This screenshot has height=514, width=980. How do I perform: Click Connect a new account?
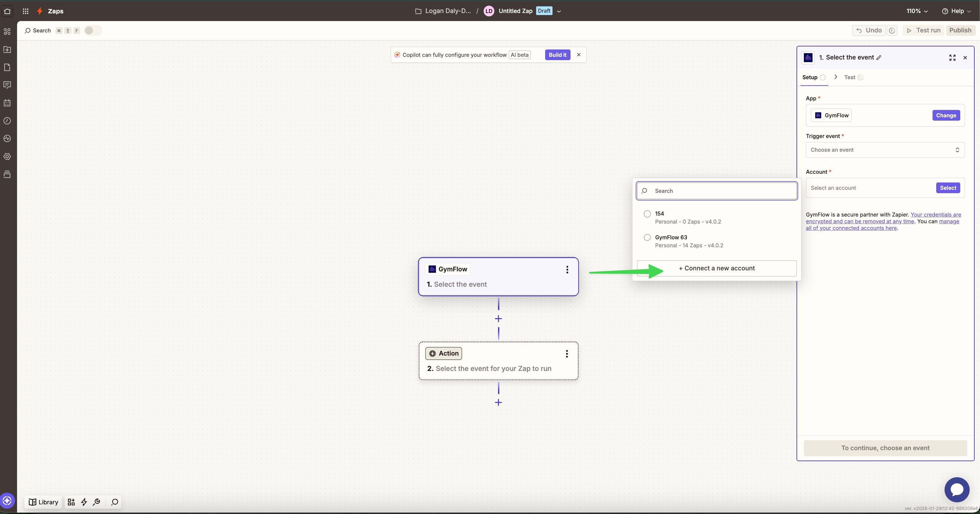(x=717, y=268)
